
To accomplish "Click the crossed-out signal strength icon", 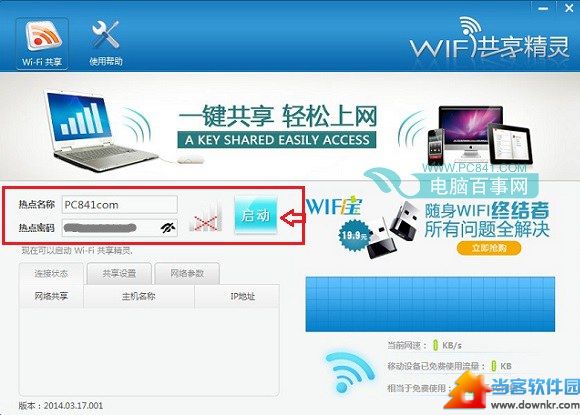I will (205, 219).
